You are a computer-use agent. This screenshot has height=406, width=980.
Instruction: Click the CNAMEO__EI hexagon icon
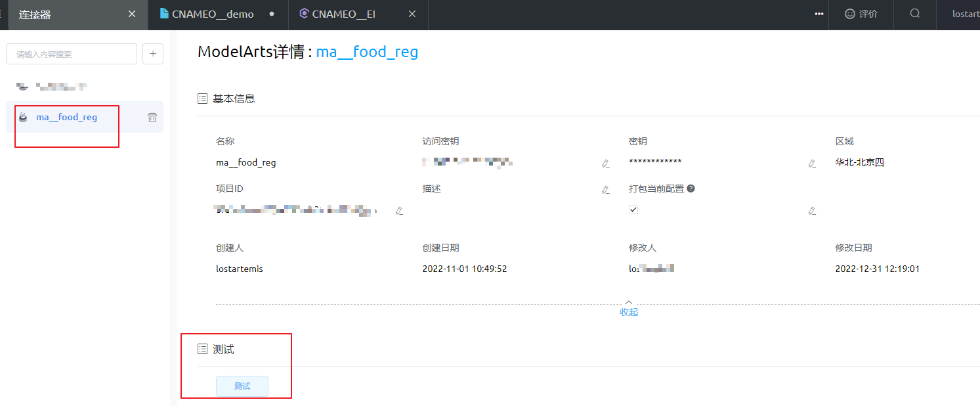coord(304,14)
